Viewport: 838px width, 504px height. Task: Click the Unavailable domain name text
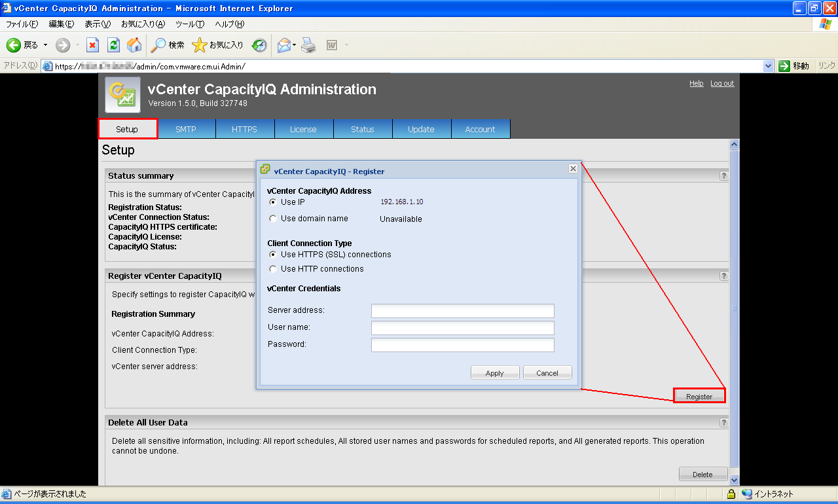pyautogui.click(x=401, y=219)
